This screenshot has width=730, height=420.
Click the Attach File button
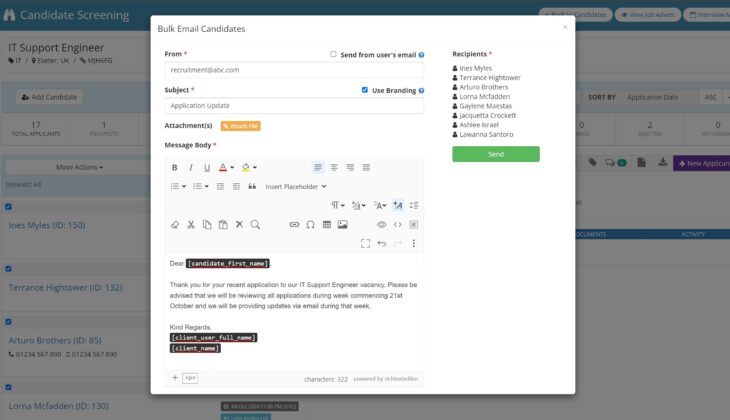pos(240,126)
